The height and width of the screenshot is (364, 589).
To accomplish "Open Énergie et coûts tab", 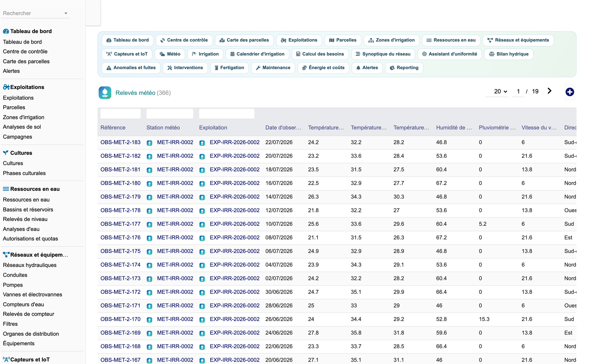I will point(323,68).
